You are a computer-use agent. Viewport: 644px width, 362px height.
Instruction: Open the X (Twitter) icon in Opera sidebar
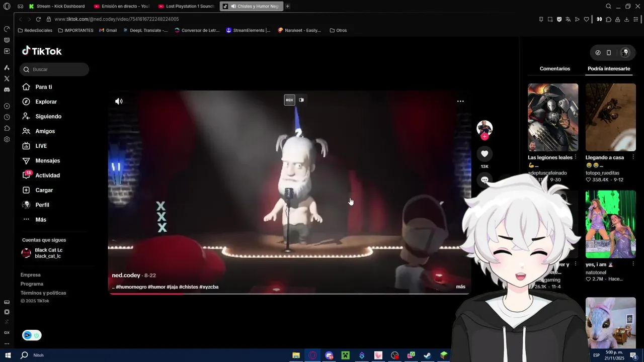[7, 78]
